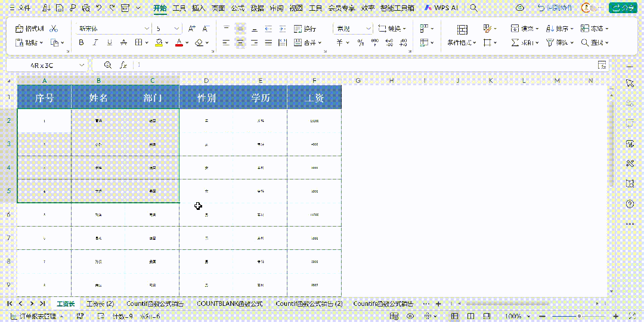This screenshot has height=322, width=644.
Task: Open the Name Box dropdown arrow
Action: [82, 65]
